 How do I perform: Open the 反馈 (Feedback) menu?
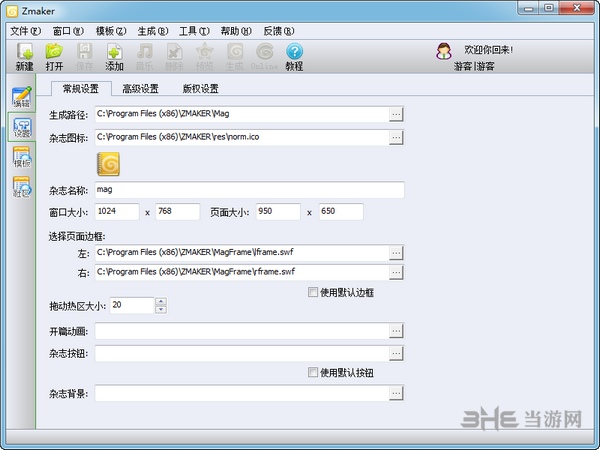click(279, 31)
